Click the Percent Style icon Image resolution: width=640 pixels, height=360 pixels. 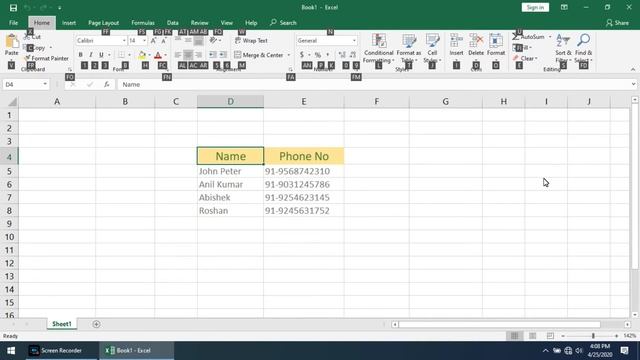point(318,55)
